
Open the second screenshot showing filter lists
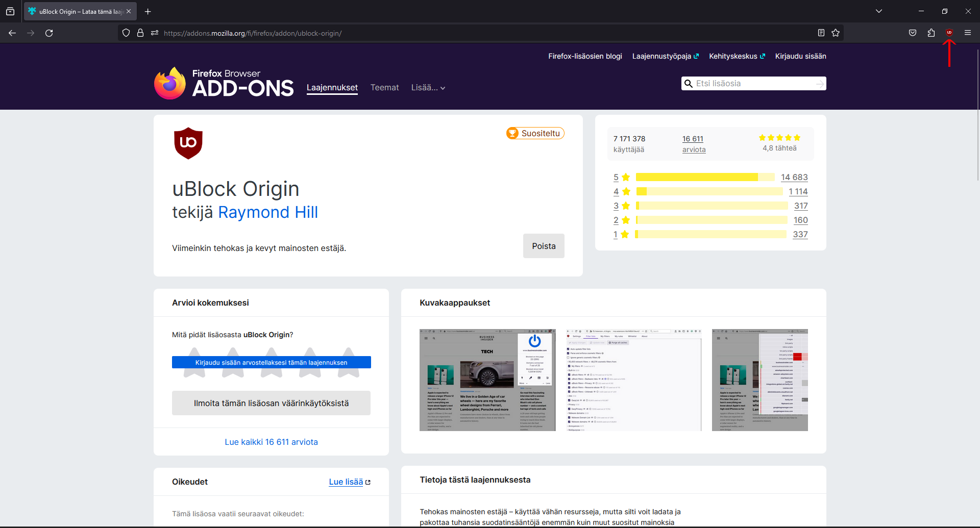(634, 380)
